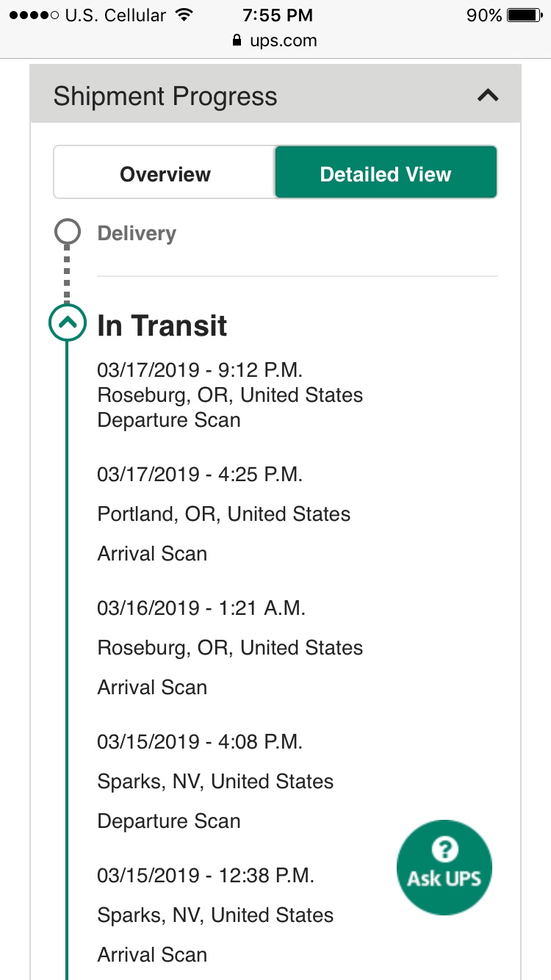Switch to the Overview tab
This screenshot has height=980, width=551.
click(165, 174)
